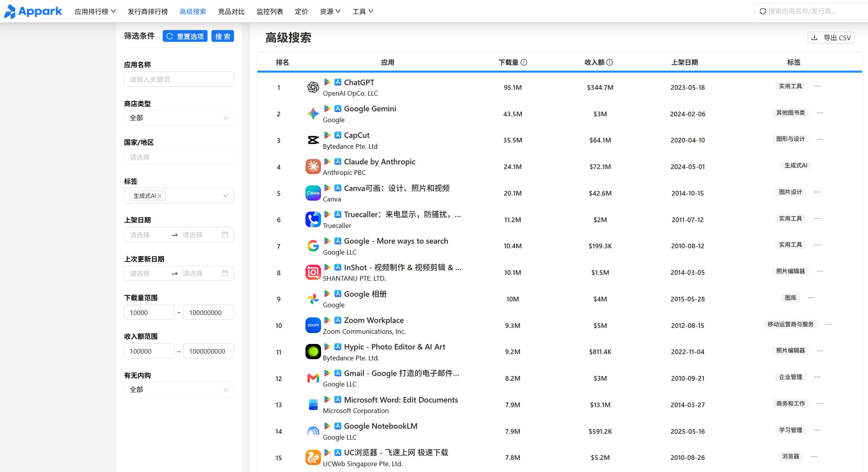Edit the minimum 收入额范围 value 100000

[149, 351]
